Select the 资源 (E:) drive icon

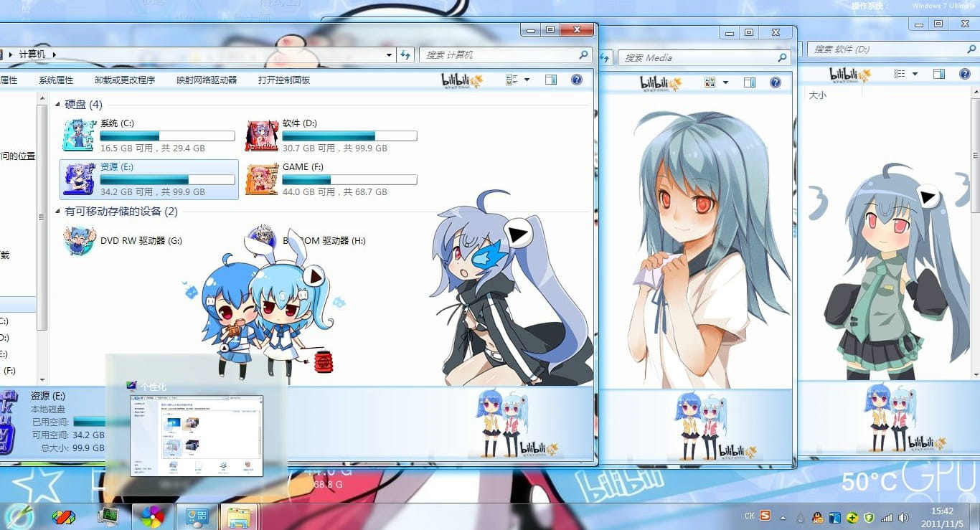click(x=77, y=179)
